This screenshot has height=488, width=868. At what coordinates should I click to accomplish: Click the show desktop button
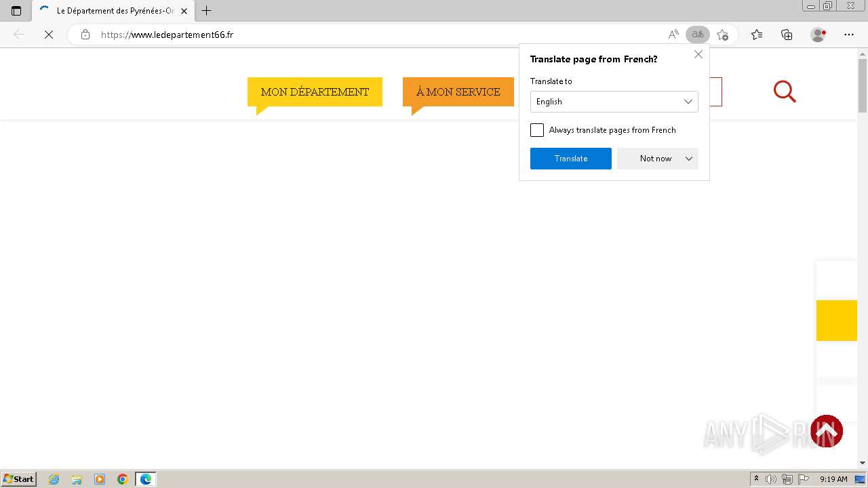(860, 479)
